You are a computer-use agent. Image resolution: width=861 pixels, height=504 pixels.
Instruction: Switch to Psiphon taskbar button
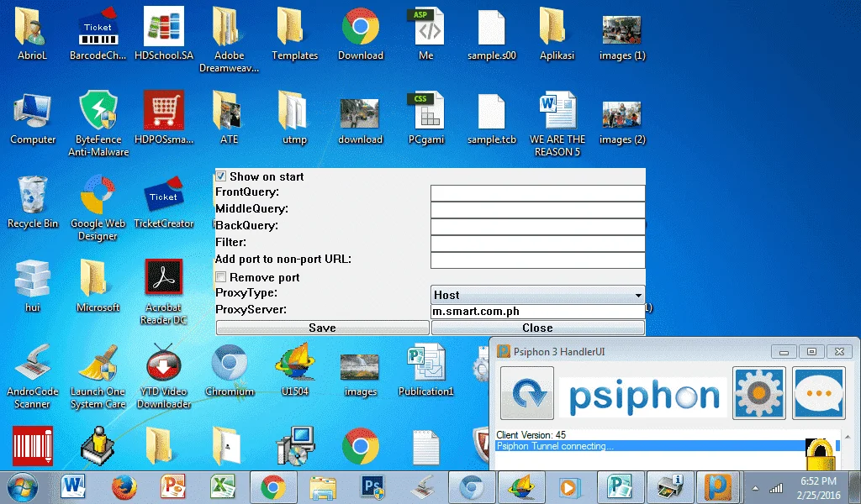click(x=719, y=487)
